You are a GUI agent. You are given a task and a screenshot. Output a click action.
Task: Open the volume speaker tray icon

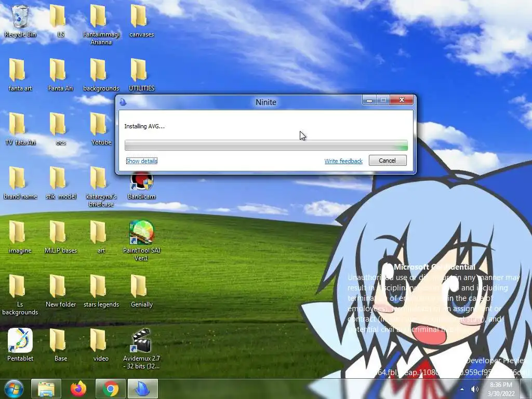(x=475, y=389)
